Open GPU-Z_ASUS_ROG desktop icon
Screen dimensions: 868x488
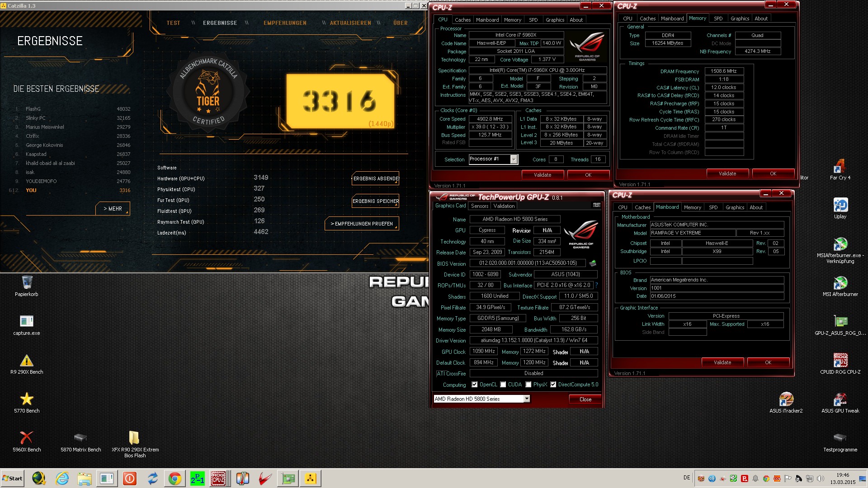coord(840,325)
